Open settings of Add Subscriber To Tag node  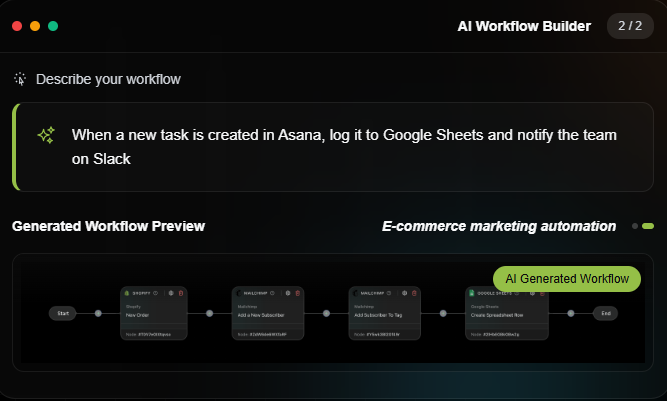coord(405,293)
